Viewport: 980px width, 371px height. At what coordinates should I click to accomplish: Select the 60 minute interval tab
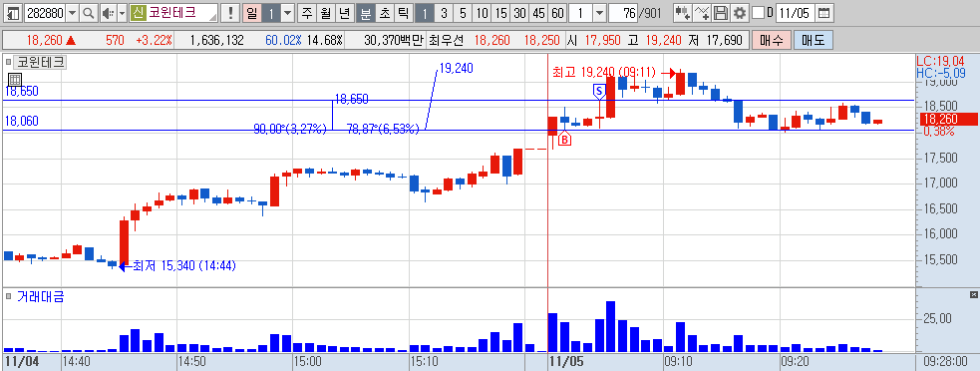[x=557, y=13]
